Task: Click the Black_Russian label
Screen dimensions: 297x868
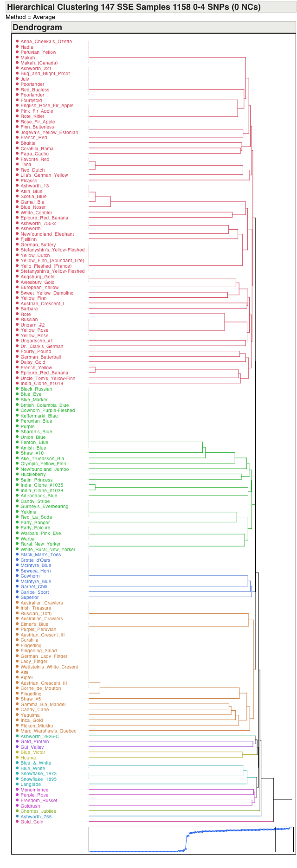Action: pos(36,389)
